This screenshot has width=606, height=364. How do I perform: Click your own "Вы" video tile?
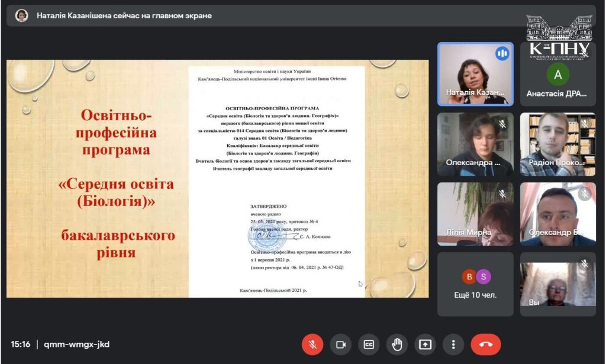[557, 284]
